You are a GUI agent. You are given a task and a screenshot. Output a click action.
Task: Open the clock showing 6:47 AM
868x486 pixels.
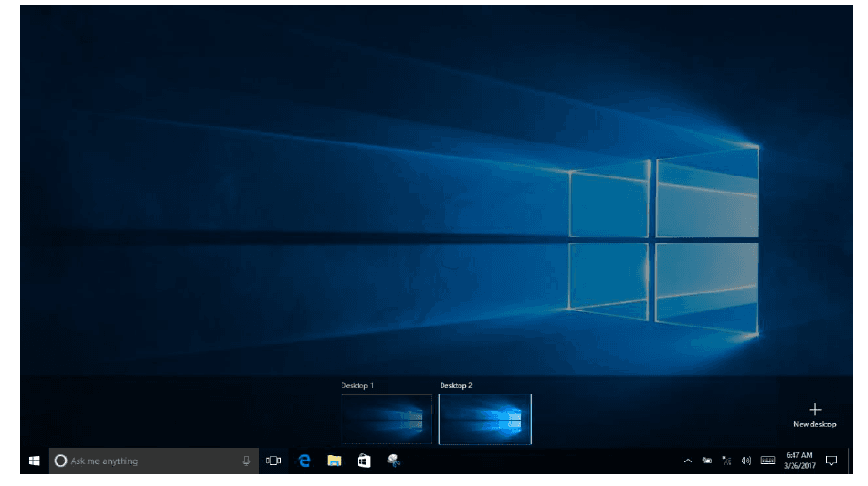click(x=799, y=461)
